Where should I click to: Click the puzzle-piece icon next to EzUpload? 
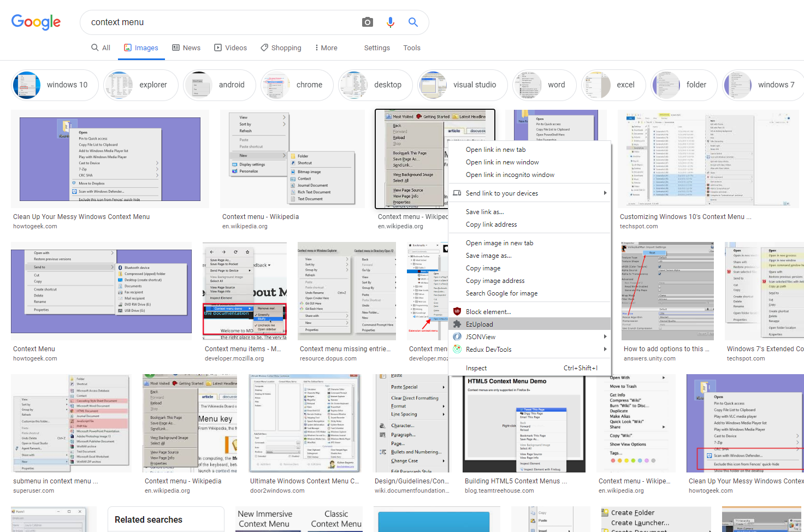click(x=457, y=324)
